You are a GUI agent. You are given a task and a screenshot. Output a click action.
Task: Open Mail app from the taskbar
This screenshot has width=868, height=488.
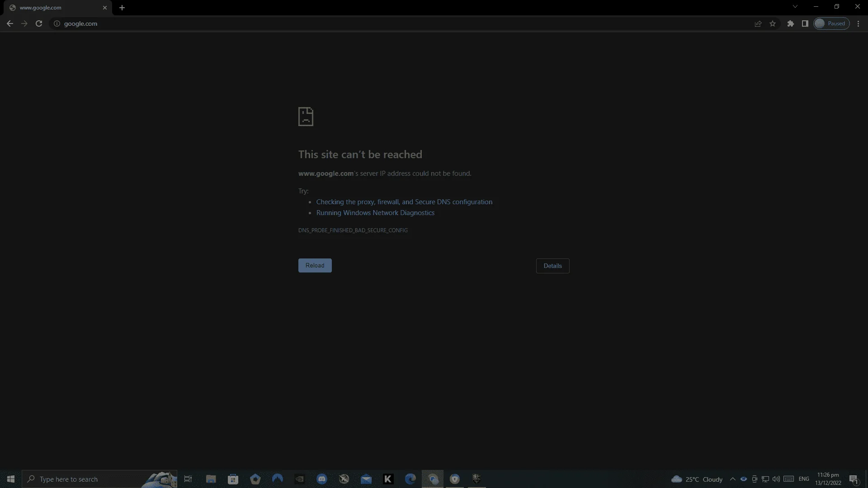coord(366,479)
